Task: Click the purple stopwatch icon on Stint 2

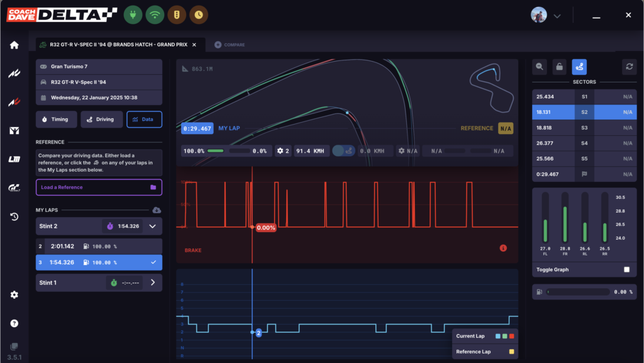Action: pyautogui.click(x=110, y=226)
